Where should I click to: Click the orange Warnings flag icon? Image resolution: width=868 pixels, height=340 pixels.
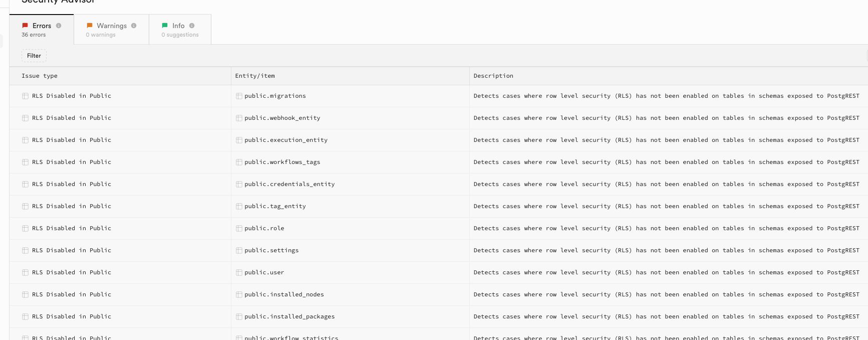(x=90, y=26)
